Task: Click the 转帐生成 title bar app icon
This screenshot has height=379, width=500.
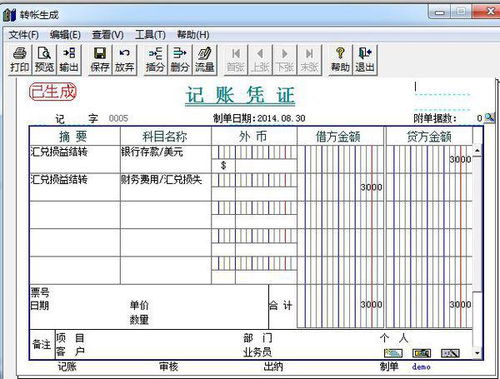Action: pos(9,15)
